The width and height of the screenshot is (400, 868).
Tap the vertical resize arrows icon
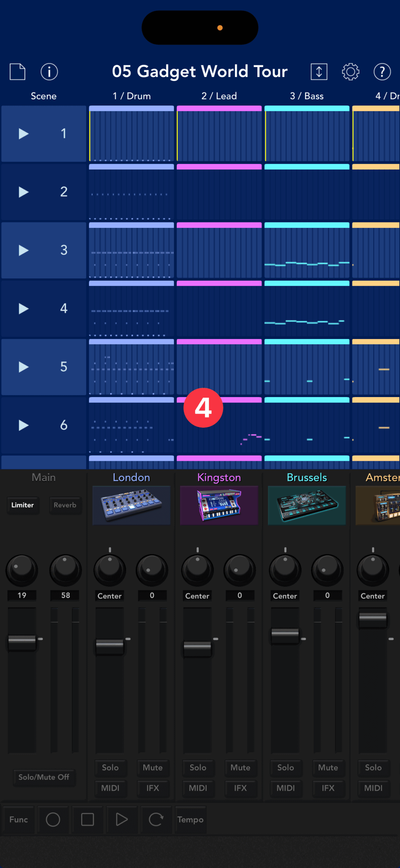[x=319, y=72]
